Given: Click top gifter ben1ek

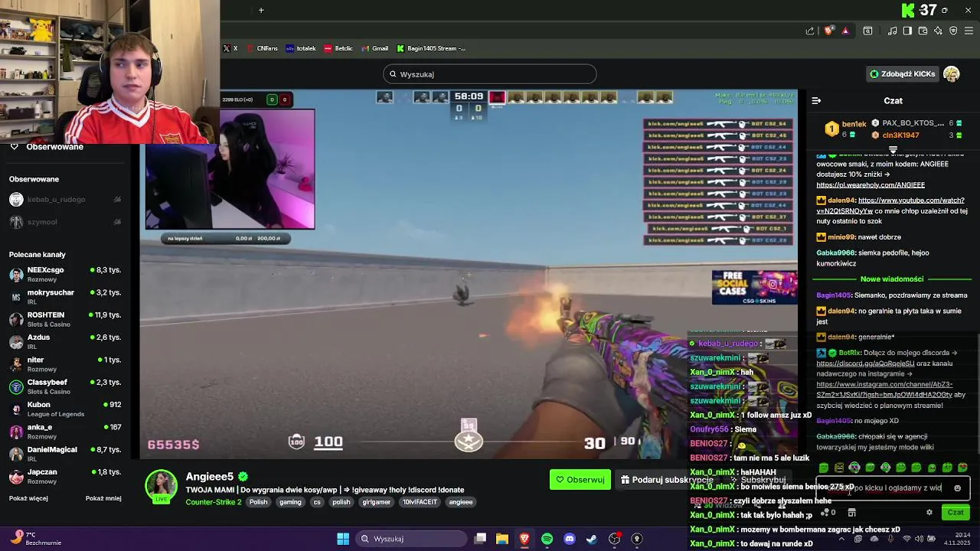Looking at the screenshot, I should (854, 124).
